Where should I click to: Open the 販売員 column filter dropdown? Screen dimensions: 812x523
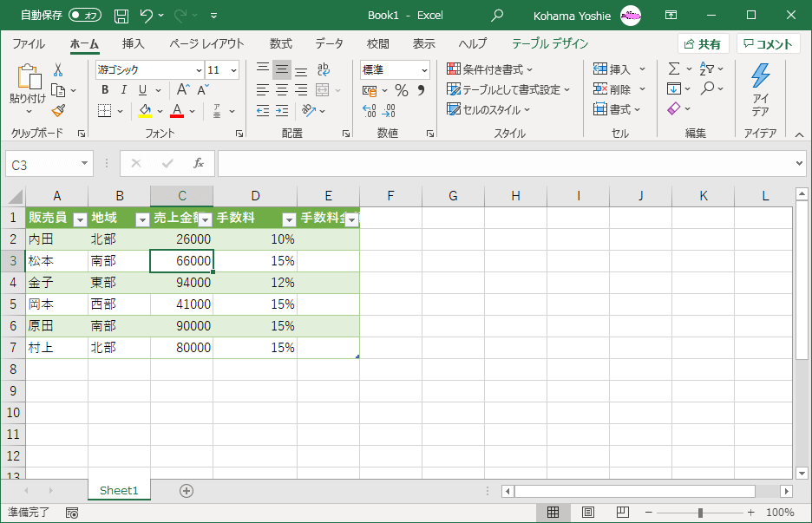click(x=80, y=220)
